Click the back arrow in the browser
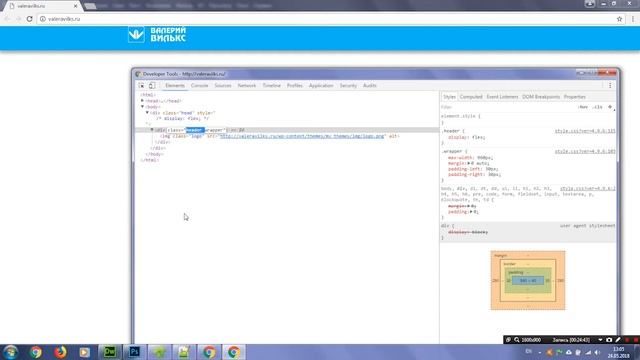Viewport: 640px width, 360px height. 7,19
